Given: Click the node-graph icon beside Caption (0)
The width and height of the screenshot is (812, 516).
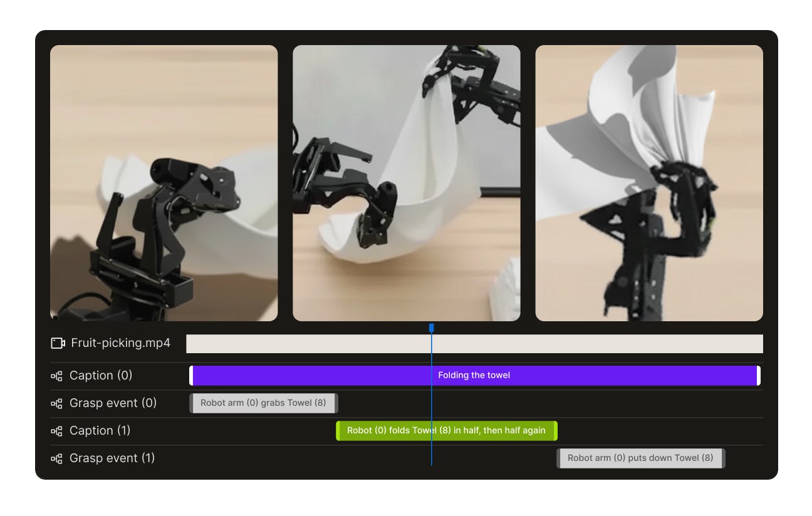Looking at the screenshot, I should 57,376.
